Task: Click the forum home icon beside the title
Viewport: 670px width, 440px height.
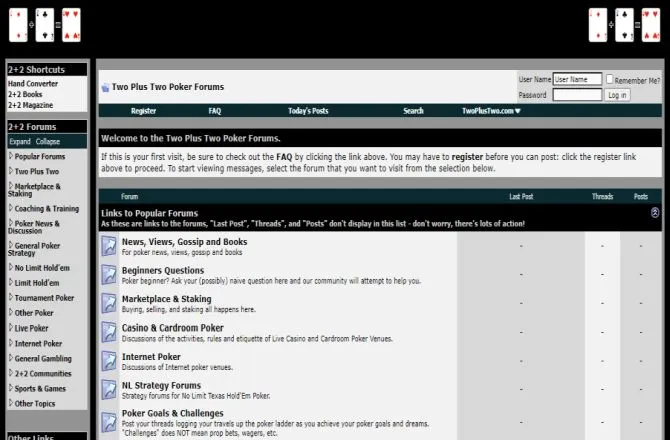Action: tap(105, 88)
